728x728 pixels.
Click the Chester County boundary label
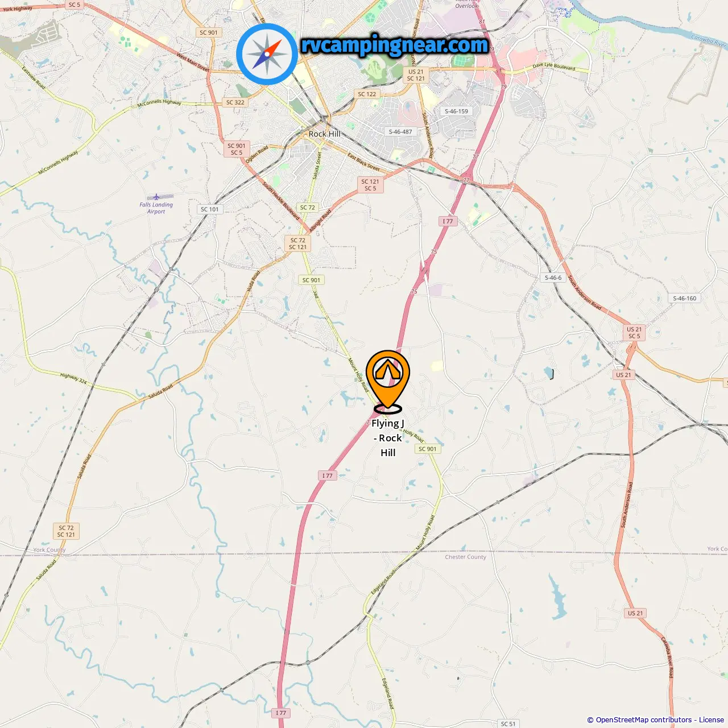pyautogui.click(x=466, y=557)
